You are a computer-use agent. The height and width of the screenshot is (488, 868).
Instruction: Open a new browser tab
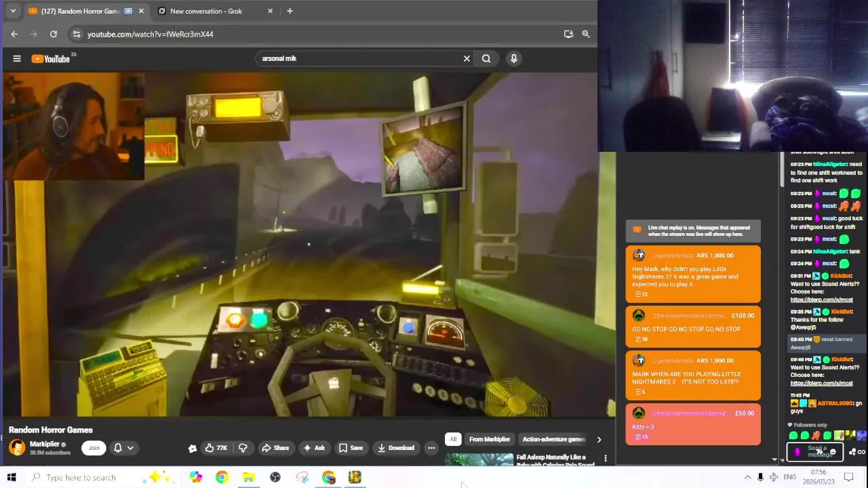pyautogui.click(x=290, y=11)
